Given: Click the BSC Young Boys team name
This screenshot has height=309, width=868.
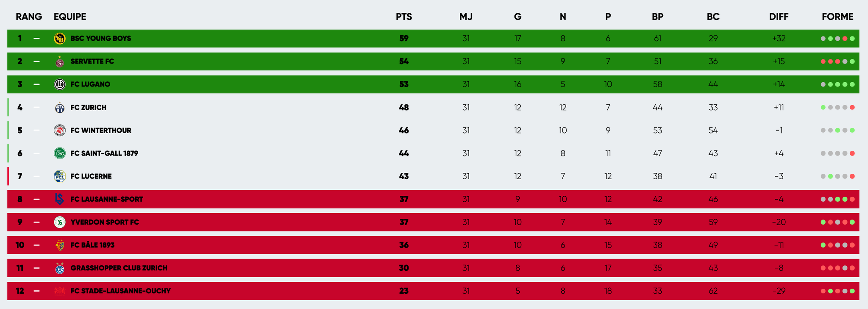Looking at the screenshot, I should (101, 39).
